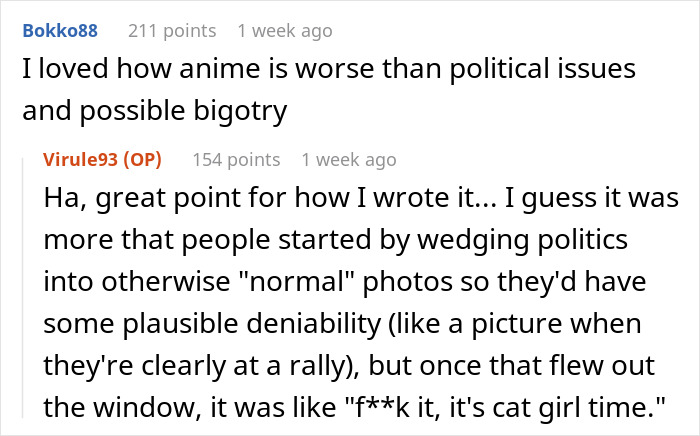Click the "211 points" score
The height and width of the screenshot is (436, 700).
pos(168,31)
